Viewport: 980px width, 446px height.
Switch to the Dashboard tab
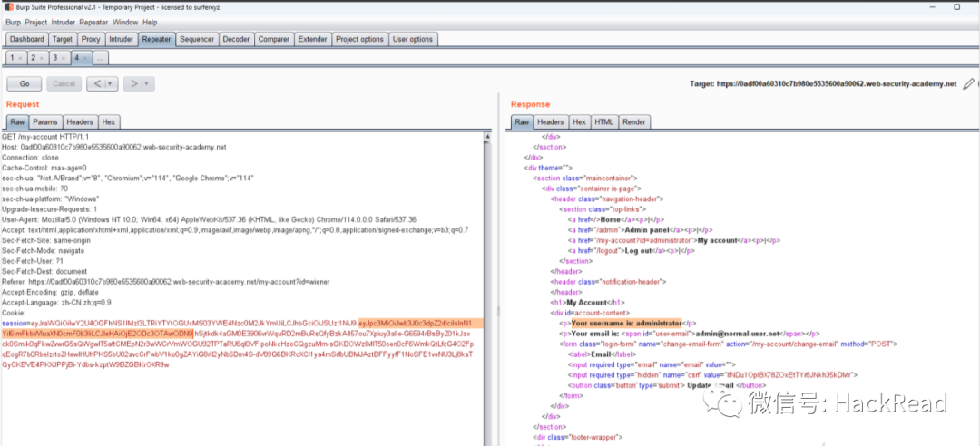point(26,39)
